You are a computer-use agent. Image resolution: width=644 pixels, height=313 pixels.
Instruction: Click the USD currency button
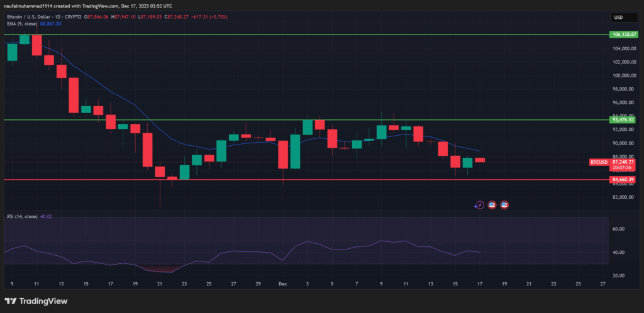(623, 17)
